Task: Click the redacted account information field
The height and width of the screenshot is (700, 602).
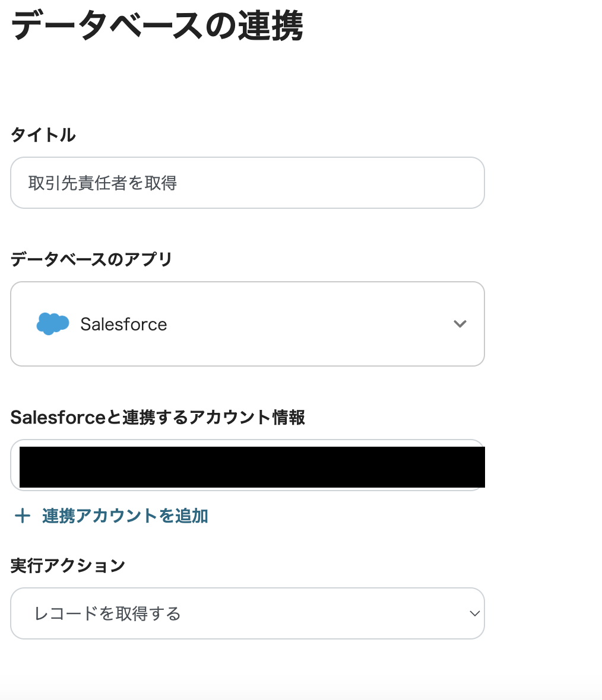Action: (x=248, y=466)
